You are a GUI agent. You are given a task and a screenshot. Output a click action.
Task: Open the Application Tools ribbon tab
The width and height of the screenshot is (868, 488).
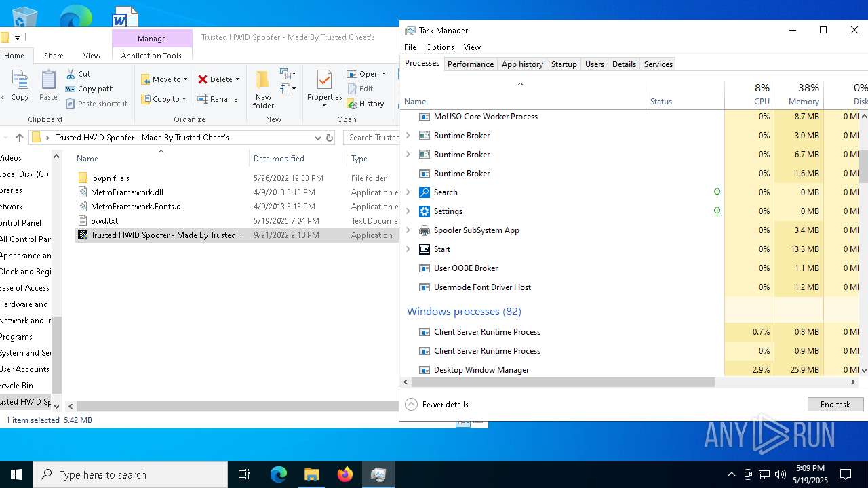[x=151, y=56]
